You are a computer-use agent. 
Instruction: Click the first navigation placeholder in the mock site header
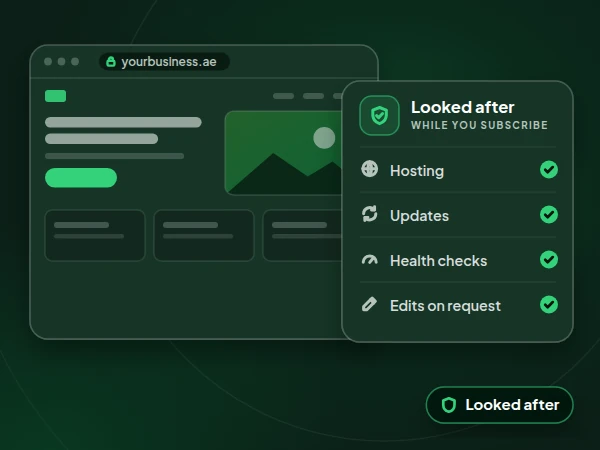coord(284,96)
